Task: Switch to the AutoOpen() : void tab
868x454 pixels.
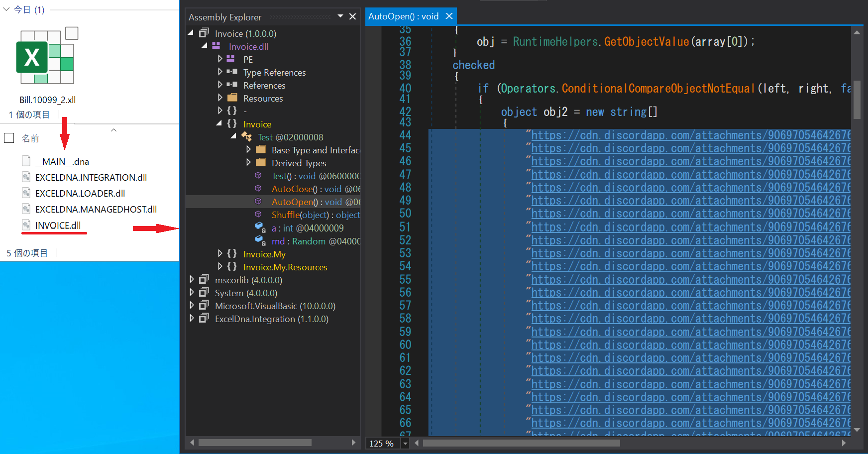Action: [403, 16]
